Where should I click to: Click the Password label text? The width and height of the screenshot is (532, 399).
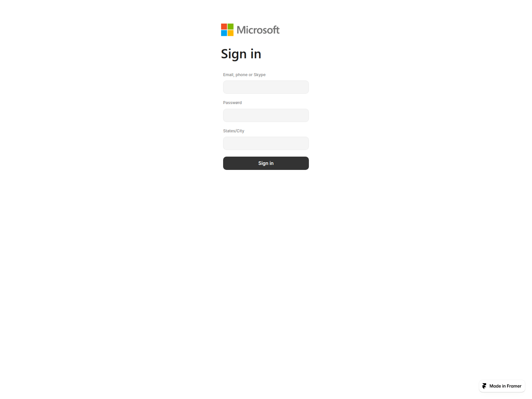pyautogui.click(x=232, y=103)
